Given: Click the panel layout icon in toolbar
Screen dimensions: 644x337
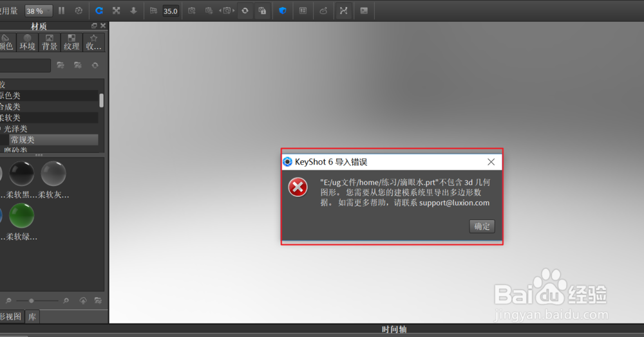Looking at the screenshot, I should pos(303,11).
